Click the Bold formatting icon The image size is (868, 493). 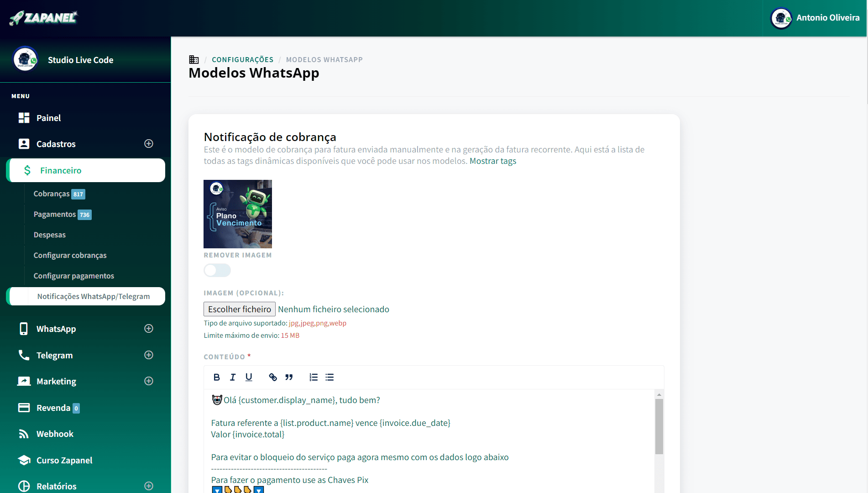click(x=217, y=377)
